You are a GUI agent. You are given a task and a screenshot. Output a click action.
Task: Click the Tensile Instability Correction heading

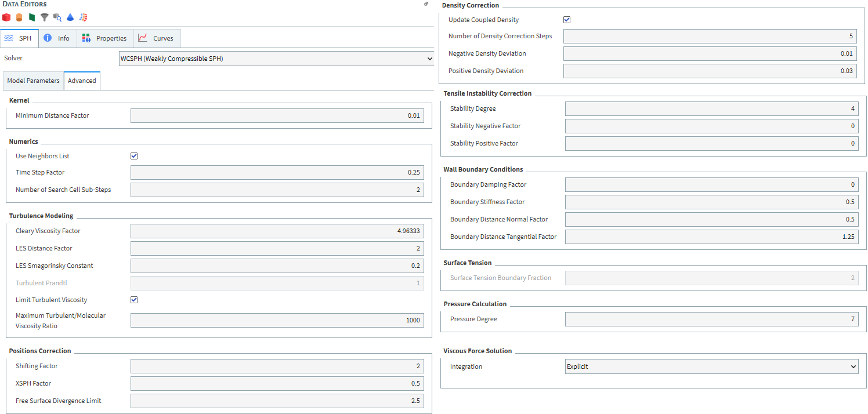click(x=487, y=93)
